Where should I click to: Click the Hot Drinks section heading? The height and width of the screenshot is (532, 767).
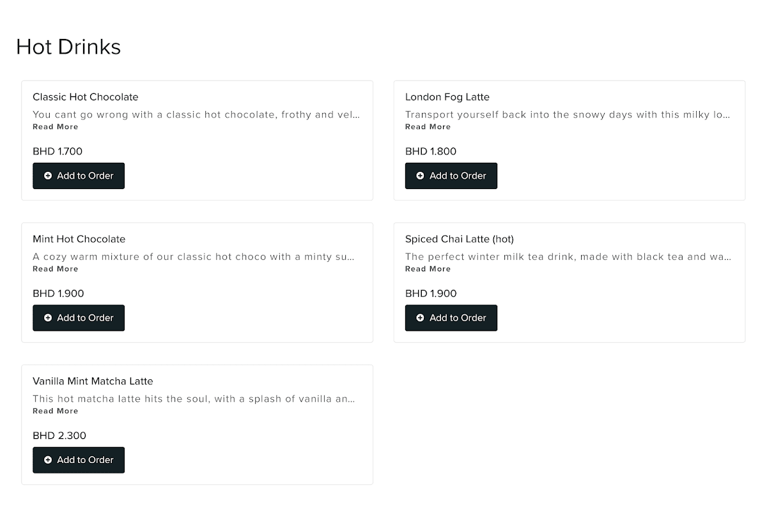[68, 47]
